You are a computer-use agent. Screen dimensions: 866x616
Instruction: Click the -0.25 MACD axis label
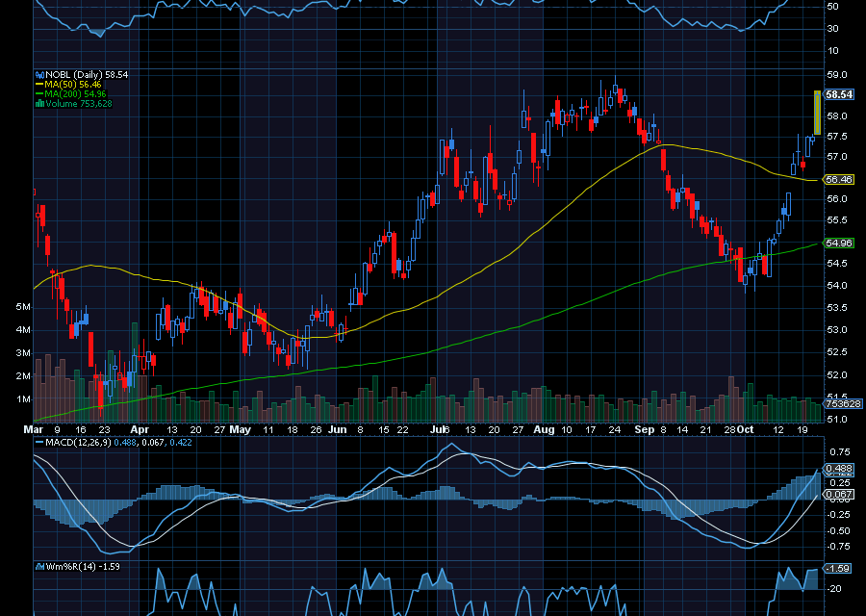point(838,515)
